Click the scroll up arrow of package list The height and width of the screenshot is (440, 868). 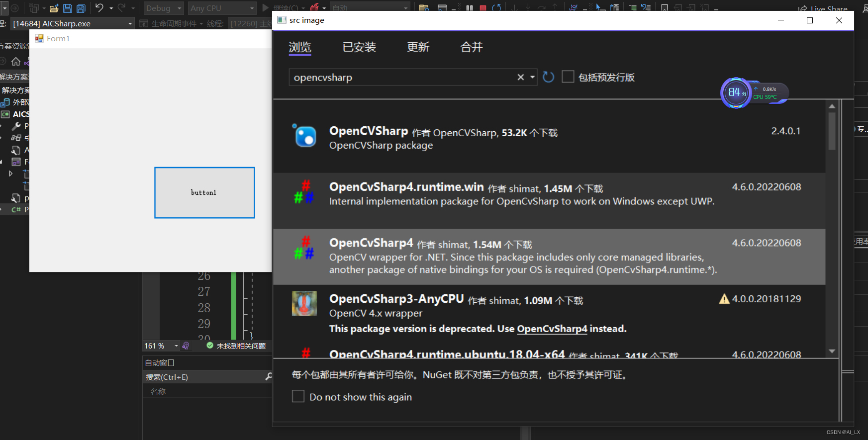coord(832,106)
